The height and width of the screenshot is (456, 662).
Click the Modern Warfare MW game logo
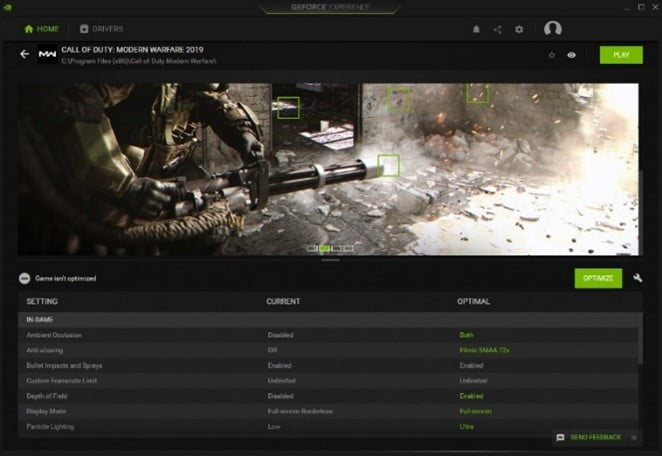point(47,54)
